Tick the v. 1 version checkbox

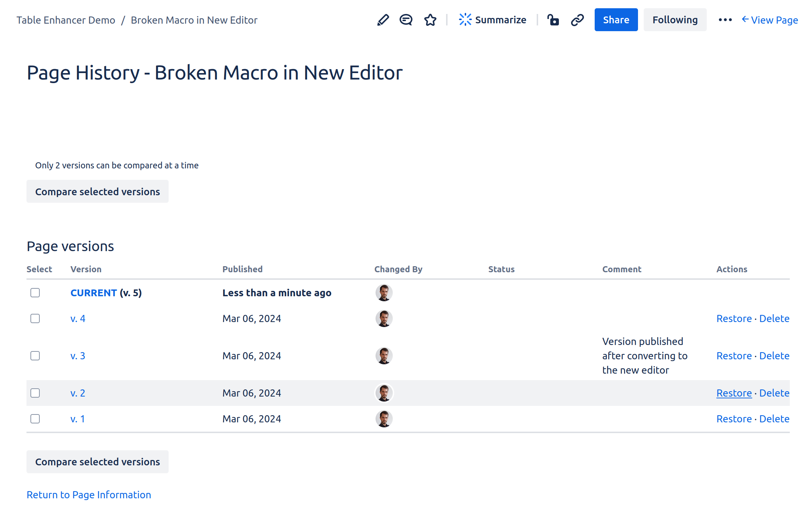(35, 419)
